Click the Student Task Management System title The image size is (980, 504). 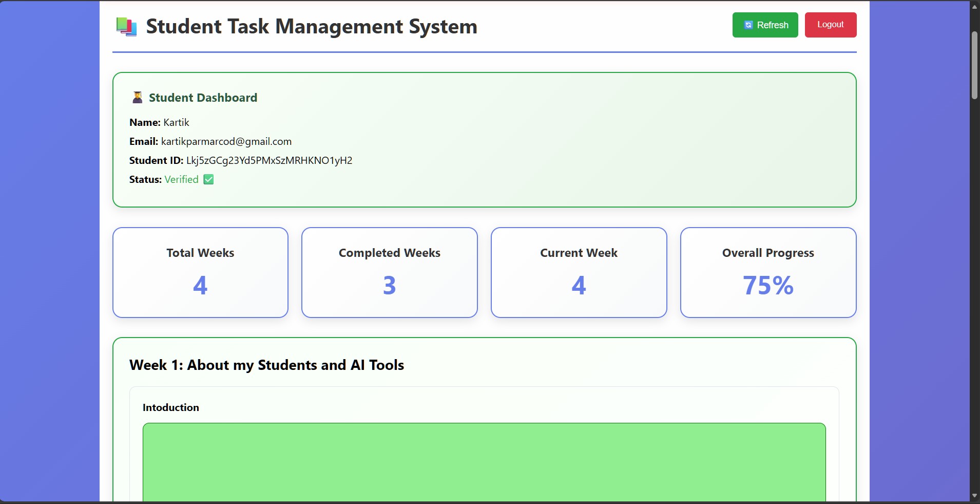click(312, 27)
